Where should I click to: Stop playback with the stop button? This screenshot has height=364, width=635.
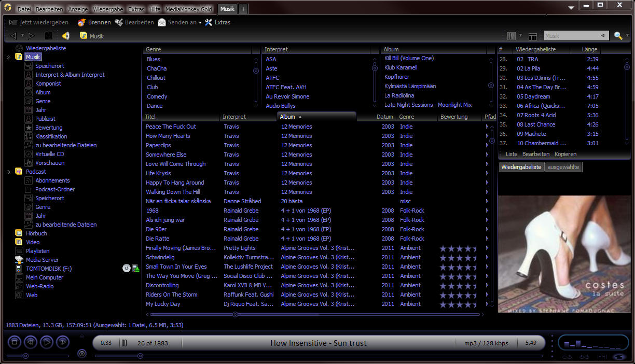[x=15, y=342]
